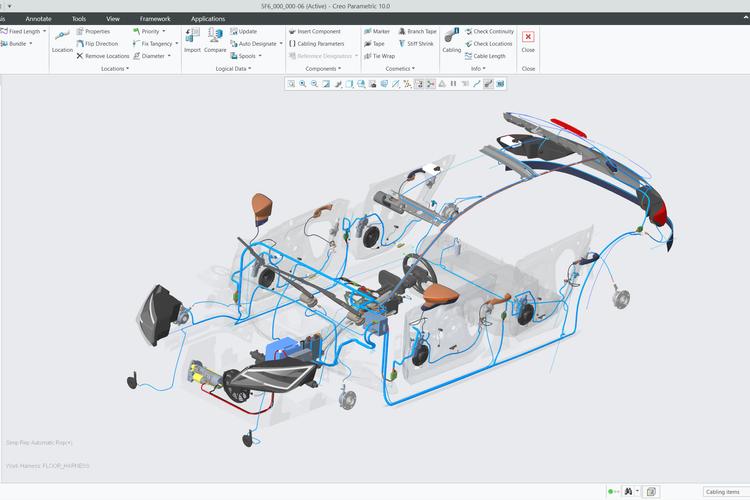The image size is (750, 500).
Task: Select the Tie Wrap cosmetic tool
Action: point(378,56)
